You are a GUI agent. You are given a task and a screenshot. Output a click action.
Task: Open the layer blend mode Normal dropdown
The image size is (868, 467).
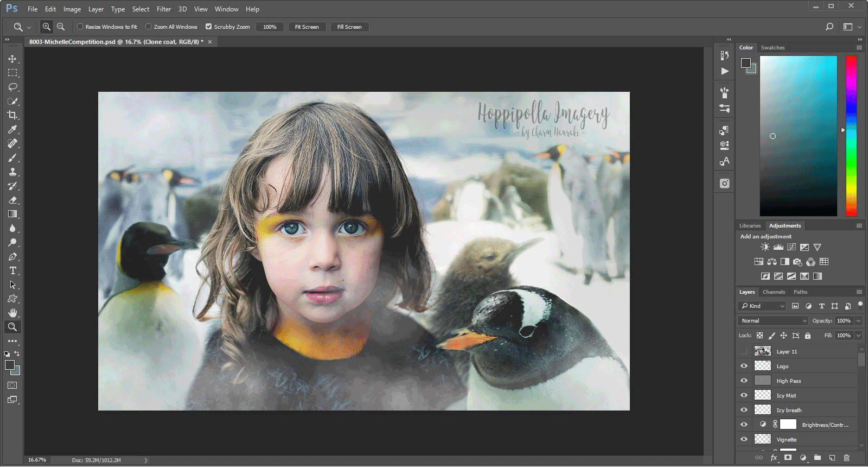point(773,321)
